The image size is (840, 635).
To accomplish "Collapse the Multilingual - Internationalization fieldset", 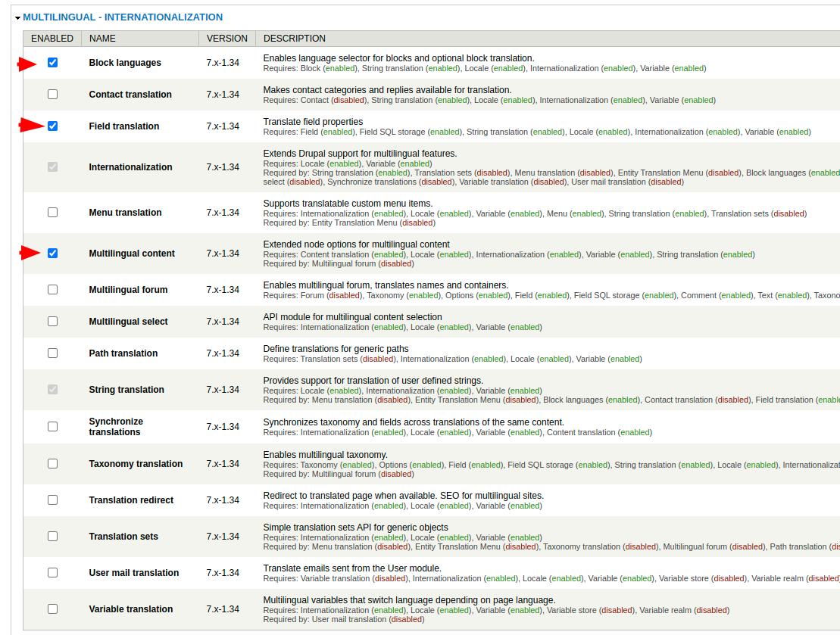I will tap(17, 17).
